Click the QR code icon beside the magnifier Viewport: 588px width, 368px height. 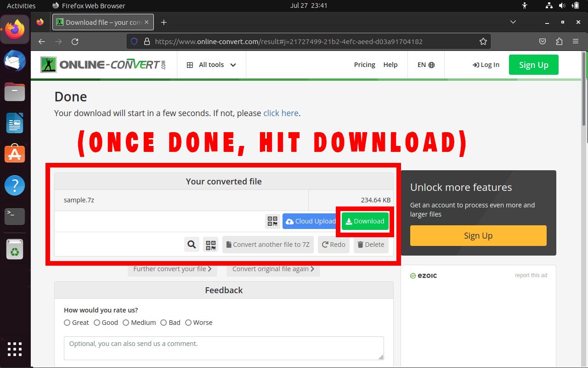click(x=210, y=245)
